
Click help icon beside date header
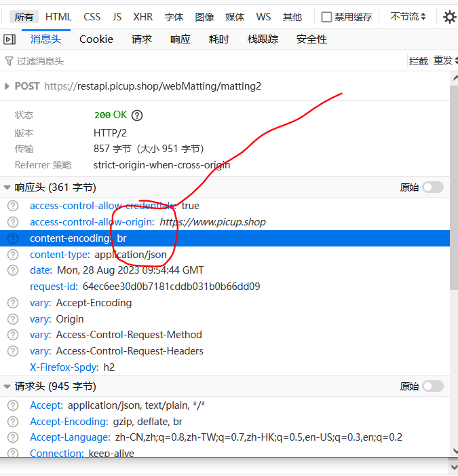(13, 270)
